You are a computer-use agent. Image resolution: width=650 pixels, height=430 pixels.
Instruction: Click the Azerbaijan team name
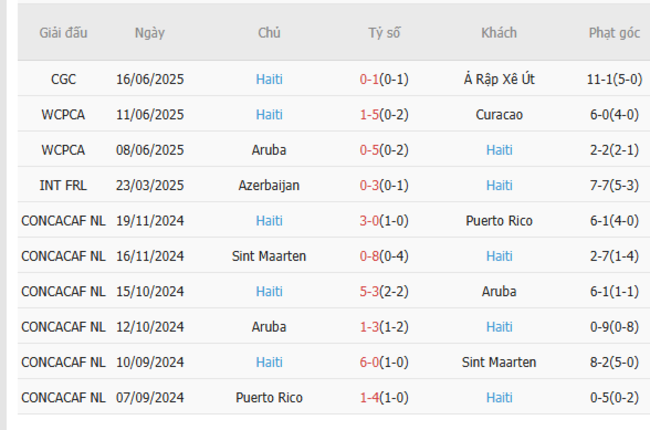pos(269,185)
